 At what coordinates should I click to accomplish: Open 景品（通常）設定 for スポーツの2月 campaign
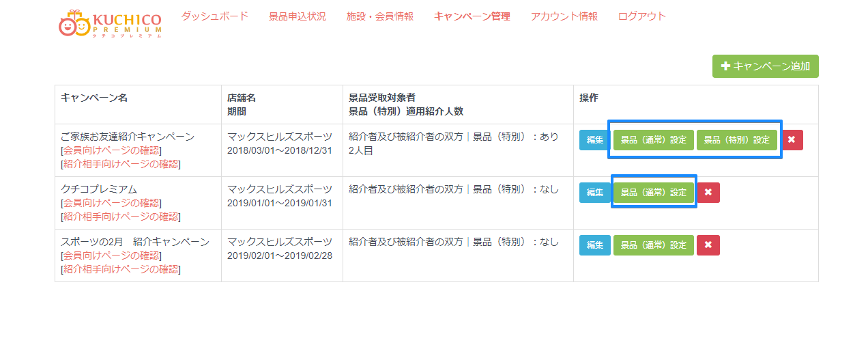[653, 245]
